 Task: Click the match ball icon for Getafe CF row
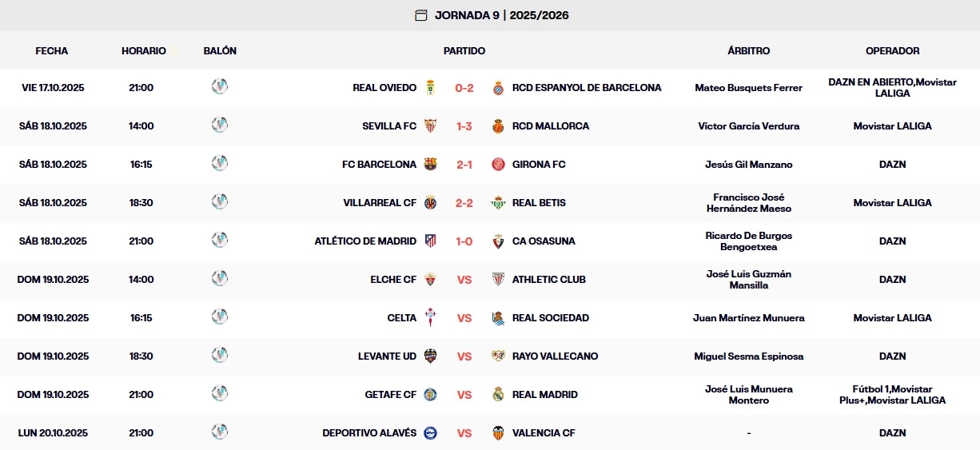tap(220, 394)
